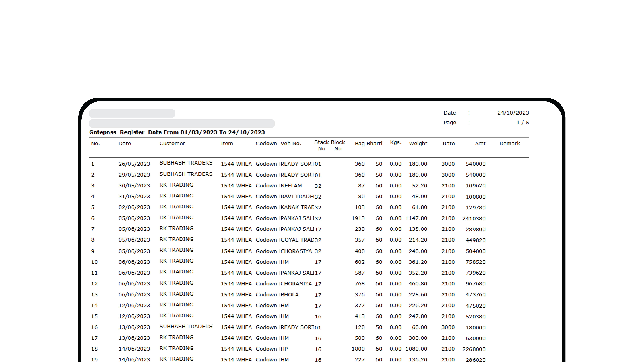Click RAVI TRADE vehicle entry in row 4

pyautogui.click(x=297, y=197)
